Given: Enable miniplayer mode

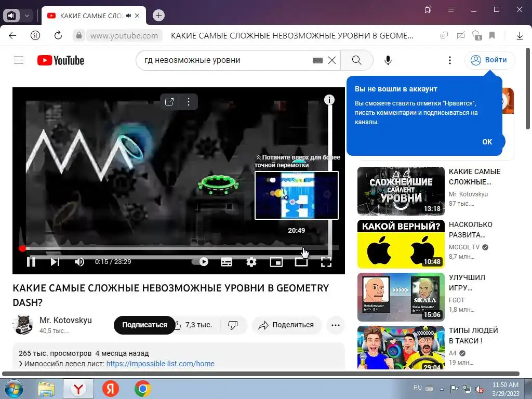Looking at the screenshot, I should click(x=276, y=262).
